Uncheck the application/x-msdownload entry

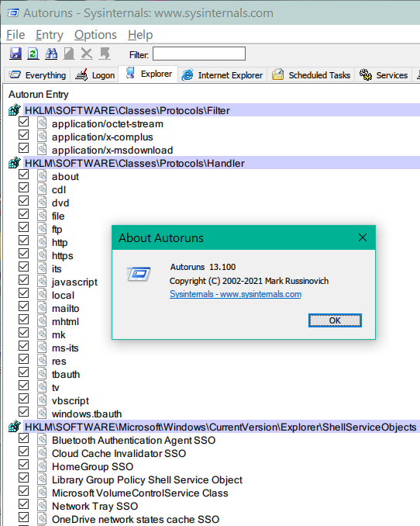[x=23, y=148]
